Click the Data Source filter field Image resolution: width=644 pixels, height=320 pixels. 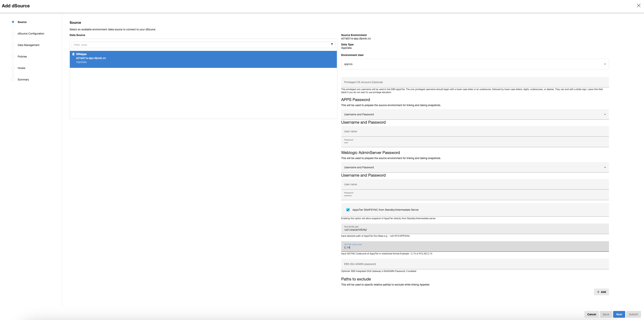click(x=200, y=45)
